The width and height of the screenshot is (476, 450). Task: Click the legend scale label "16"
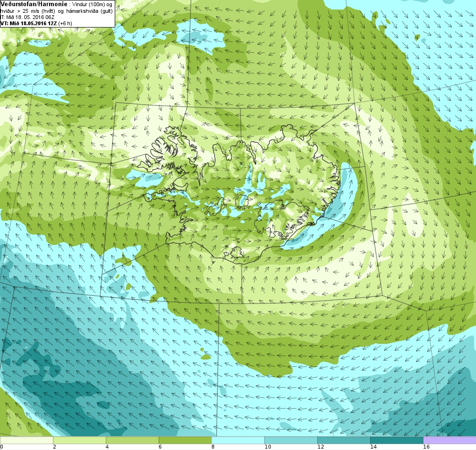point(426,447)
